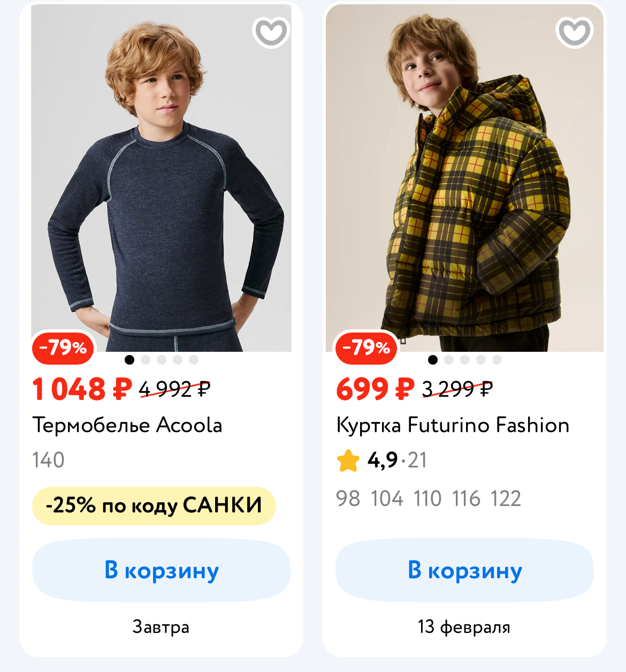Click the yellow rating star icon

[348, 460]
